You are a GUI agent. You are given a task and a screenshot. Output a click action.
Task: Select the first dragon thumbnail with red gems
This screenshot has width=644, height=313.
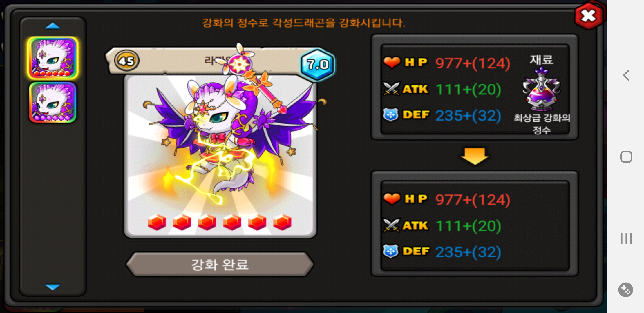pos(53,58)
